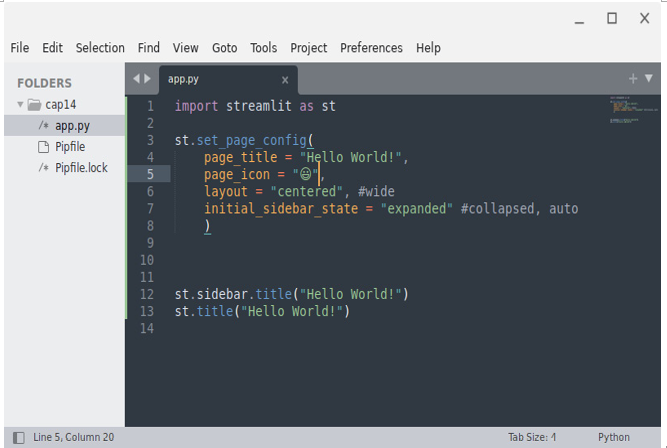Click the app.py code file icon
This screenshot has width=667, height=448.
pyautogui.click(x=43, y=126)
